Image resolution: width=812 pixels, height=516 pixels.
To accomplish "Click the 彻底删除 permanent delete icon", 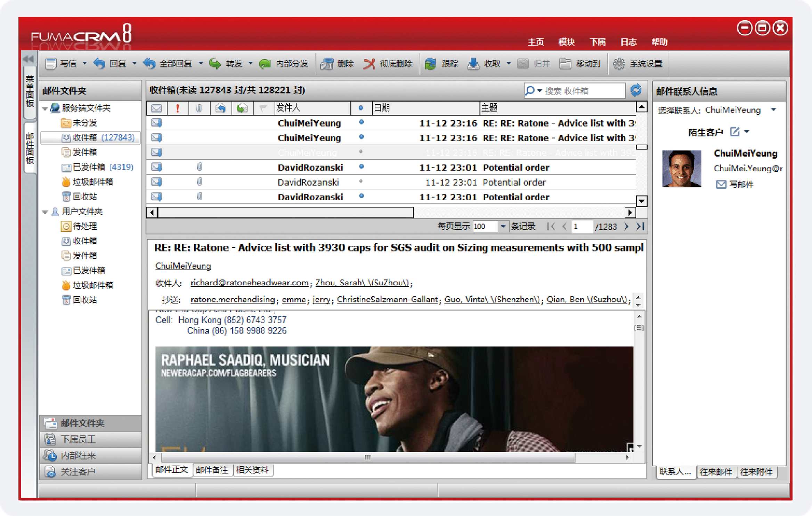I will click(369, 64).
